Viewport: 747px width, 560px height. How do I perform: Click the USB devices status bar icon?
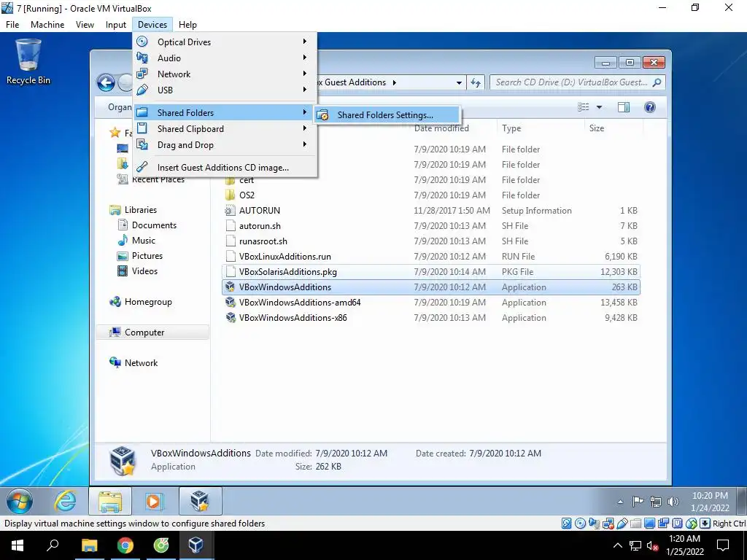click(622, 524)
